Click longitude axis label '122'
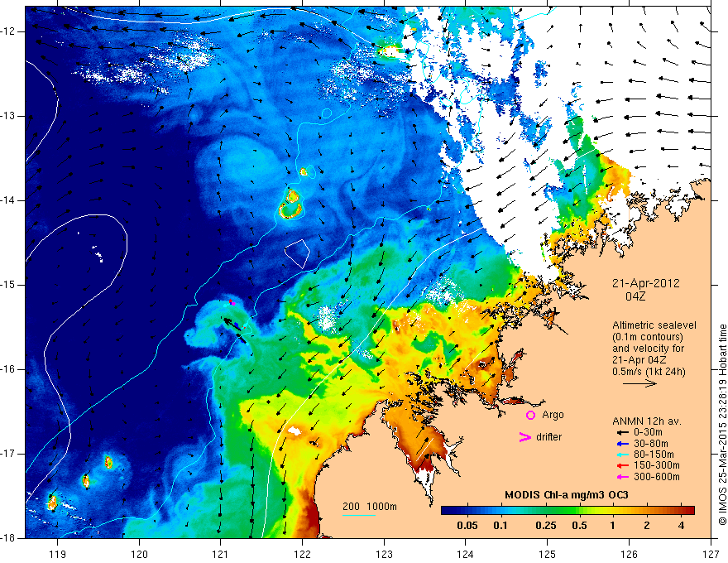Viewport: 728px width, 563px height. click(302, 554)
